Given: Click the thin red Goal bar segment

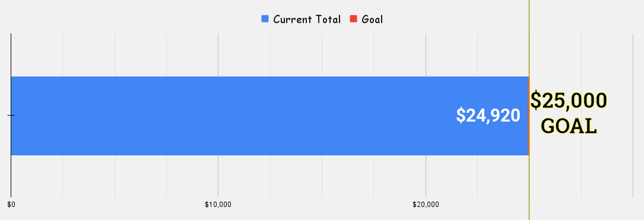Looking at the screenshot, I should point(528,116).
